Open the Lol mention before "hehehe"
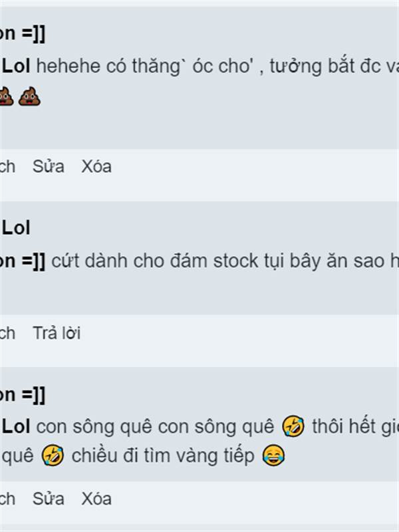 (16, 65)
